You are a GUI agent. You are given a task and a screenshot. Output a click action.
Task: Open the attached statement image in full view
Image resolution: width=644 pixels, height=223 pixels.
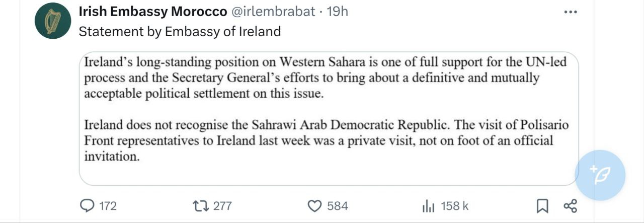pos(329,119)
